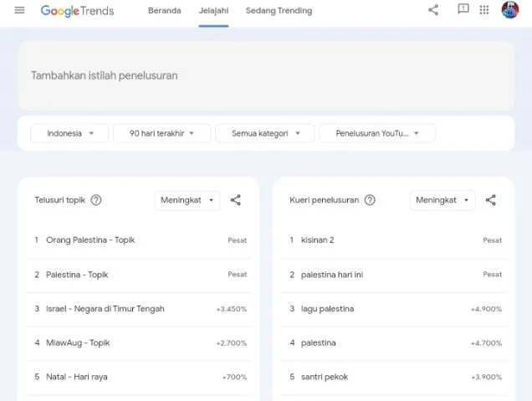Viewport: 532px width, 401px height.
Task: Share the Kueri penelusuran card
Action: pos(491,200)
